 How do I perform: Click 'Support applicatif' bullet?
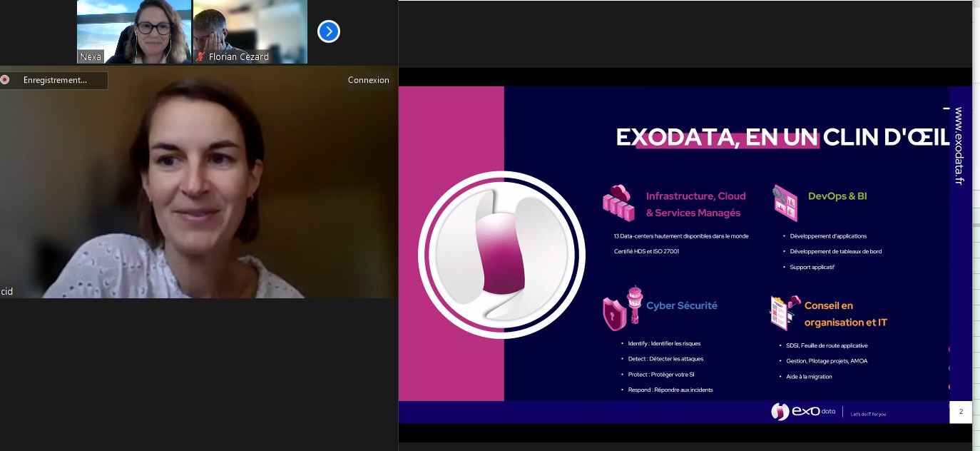coord(812,267)
